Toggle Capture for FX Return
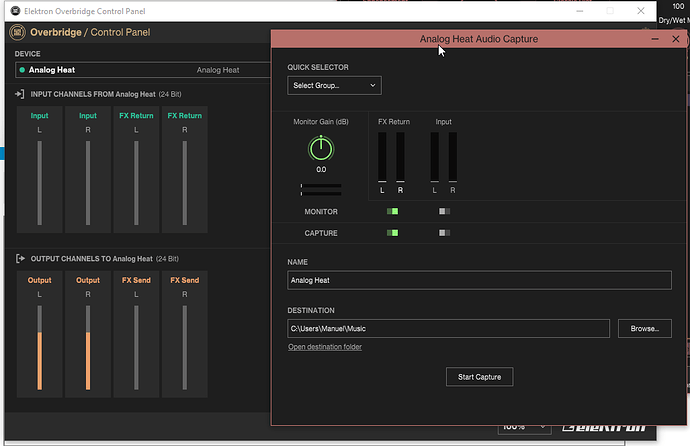Viewport: 690px width, 446px height. [x=393, y=233]
